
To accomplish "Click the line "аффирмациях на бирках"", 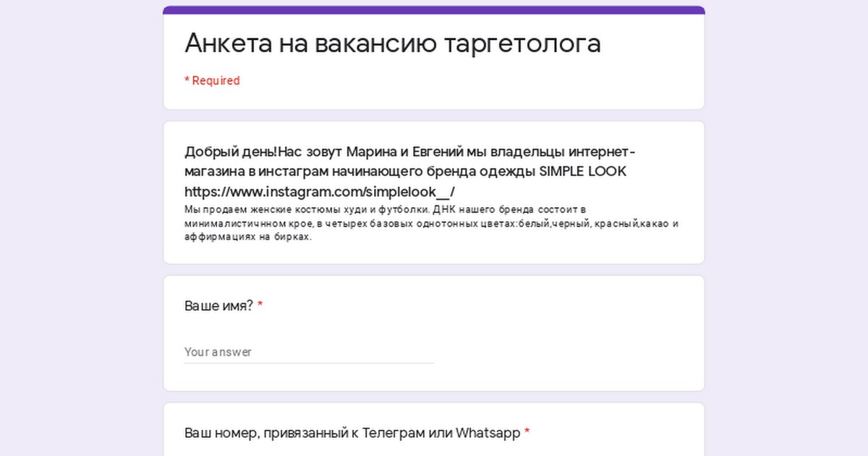I will [247, 237].
